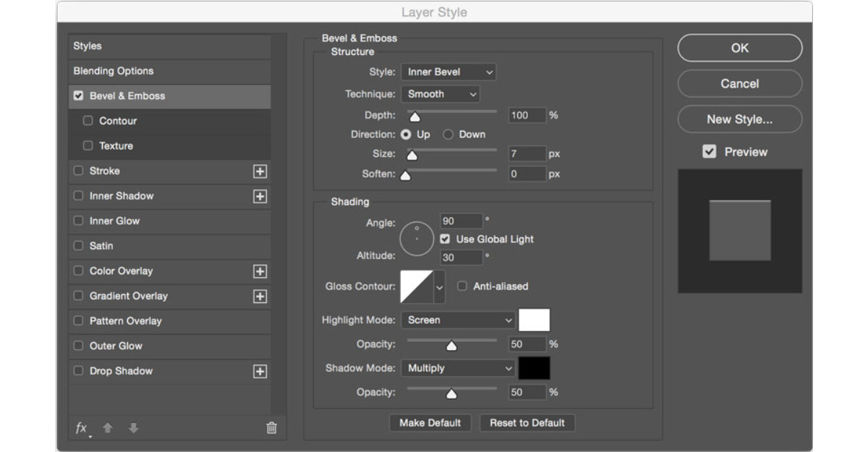868x452 pixels.
Task: Enable the Texture checkbox
Action: pos(88,145)
